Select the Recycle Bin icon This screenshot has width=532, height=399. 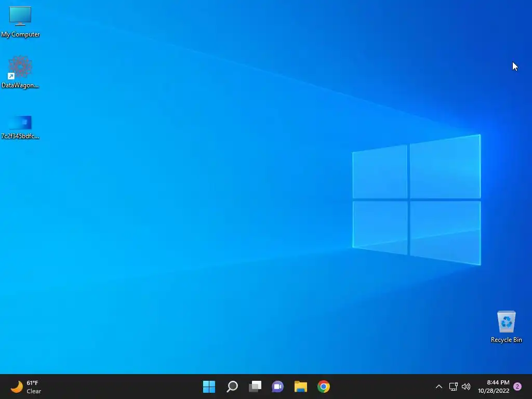506,326
